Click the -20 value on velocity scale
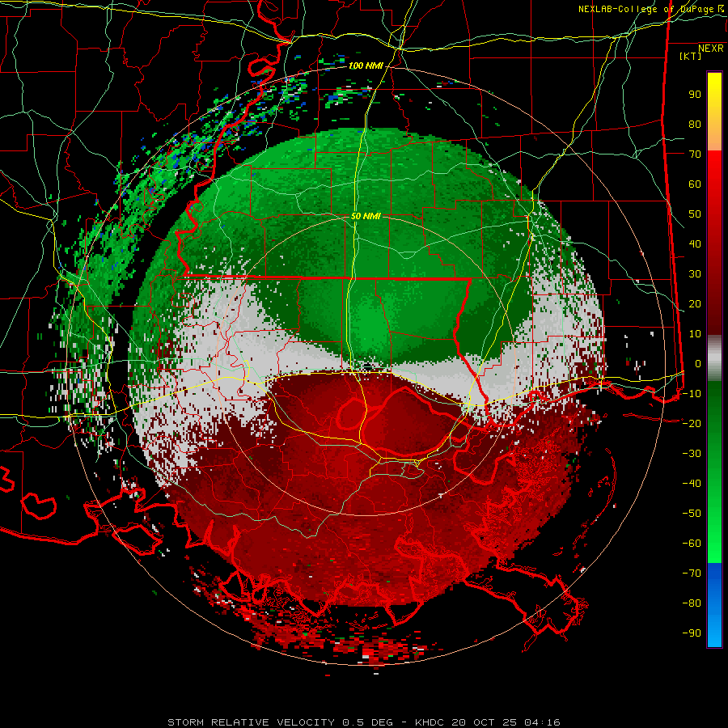 tap(692, 424)
